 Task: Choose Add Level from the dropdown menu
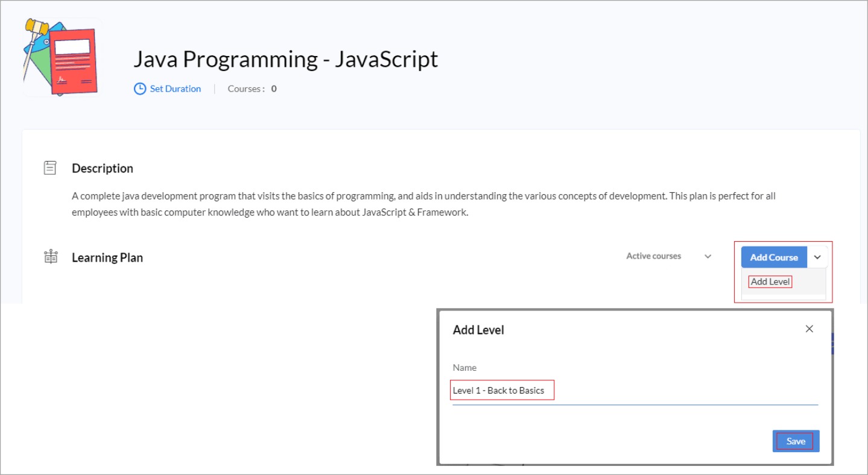(x=770, y=282)
